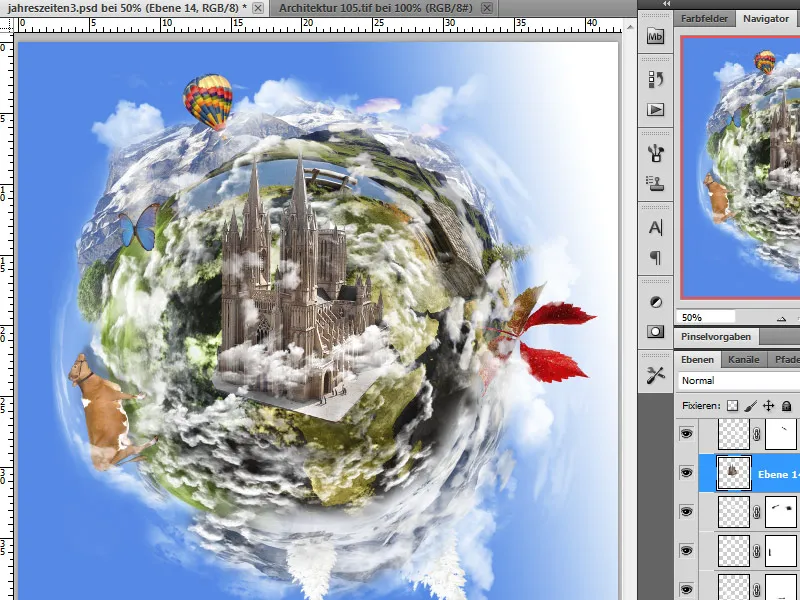Switch to the Pfade tab
The image size is (800, 600).
tap(786, 360)
